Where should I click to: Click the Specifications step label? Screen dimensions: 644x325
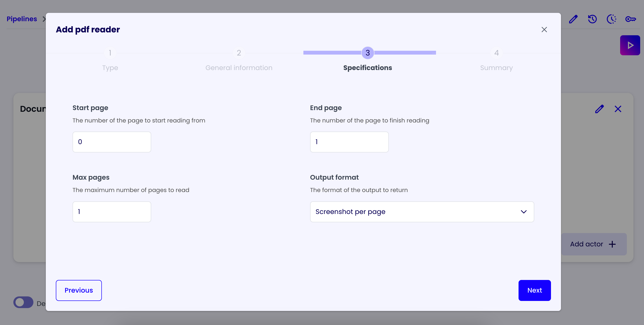click(368, 68)
